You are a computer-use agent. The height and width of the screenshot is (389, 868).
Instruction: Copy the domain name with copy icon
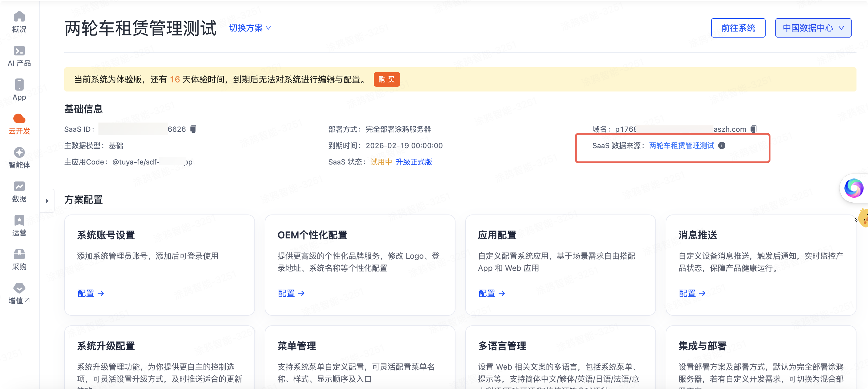pos(754,129)
